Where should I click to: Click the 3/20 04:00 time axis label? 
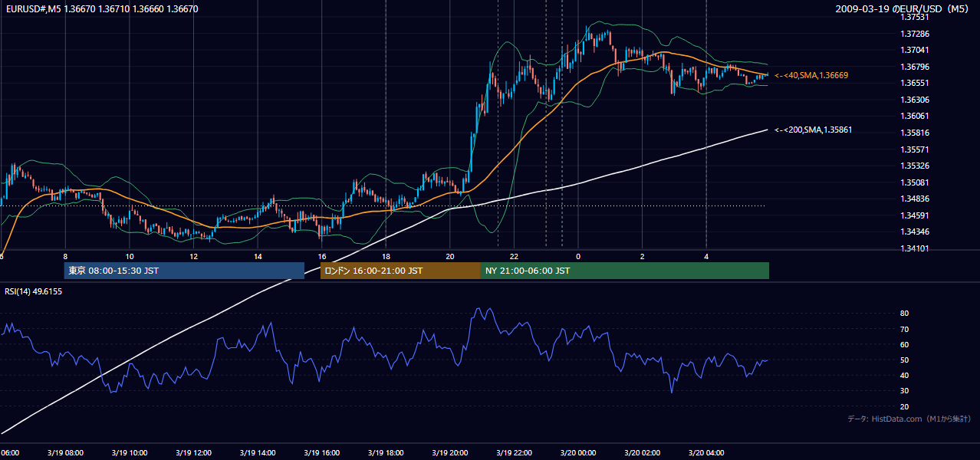705,452
